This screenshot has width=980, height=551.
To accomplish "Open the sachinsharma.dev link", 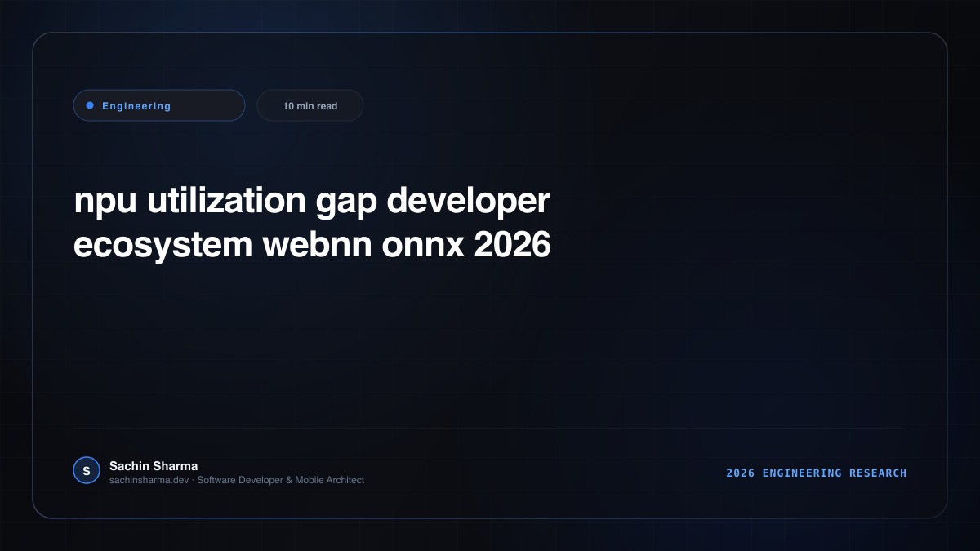I will pos(149,480).
